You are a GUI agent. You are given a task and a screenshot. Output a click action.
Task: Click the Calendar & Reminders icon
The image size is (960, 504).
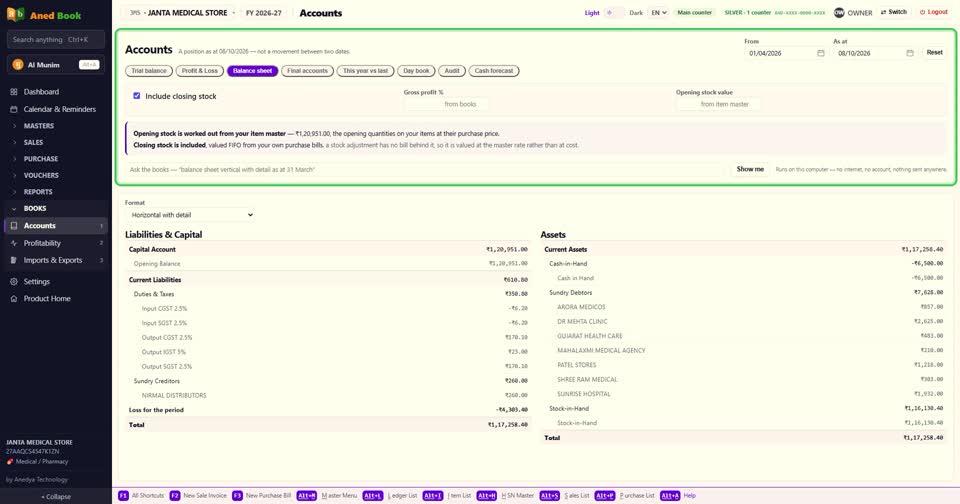click(13, 109)
